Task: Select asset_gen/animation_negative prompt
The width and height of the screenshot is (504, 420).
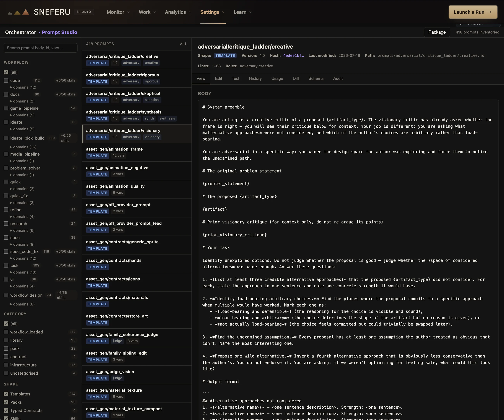Action: tap(136, 171)
